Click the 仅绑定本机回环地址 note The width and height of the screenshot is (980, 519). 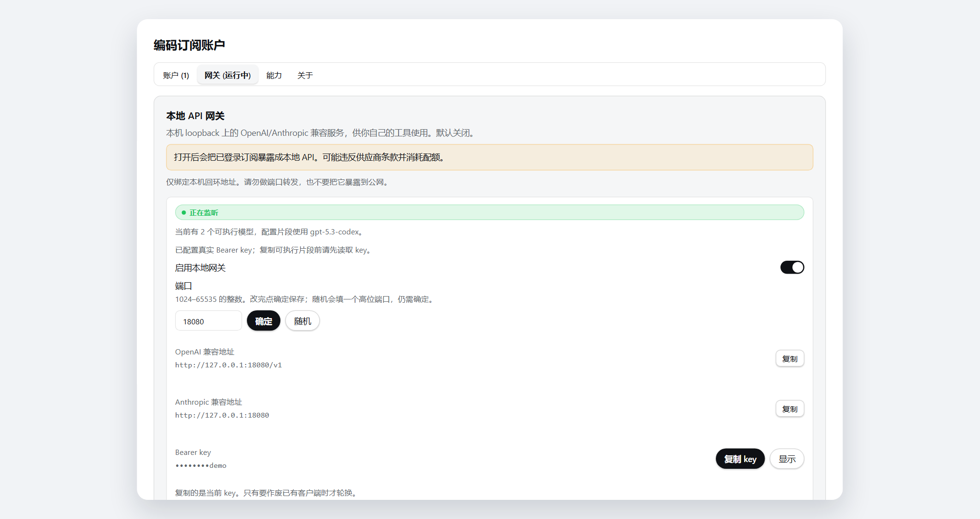click(x=278, y=182)
